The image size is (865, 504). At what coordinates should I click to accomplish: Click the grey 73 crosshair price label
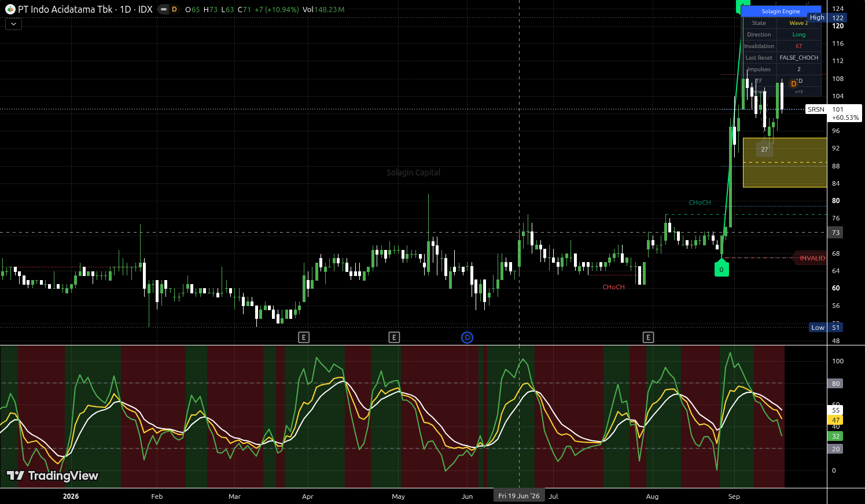coord(835,233)
